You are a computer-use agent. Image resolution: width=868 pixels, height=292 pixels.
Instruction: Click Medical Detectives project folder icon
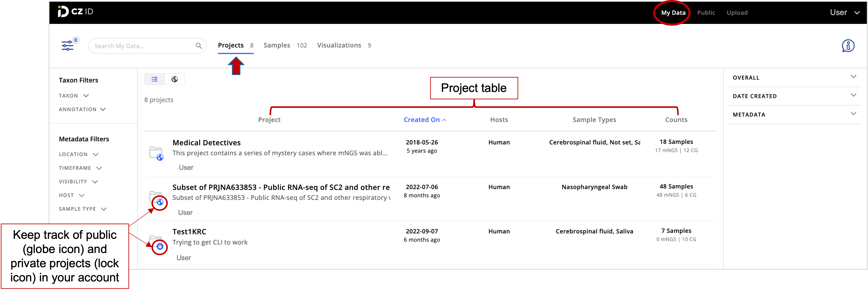[x=156, y=153]
